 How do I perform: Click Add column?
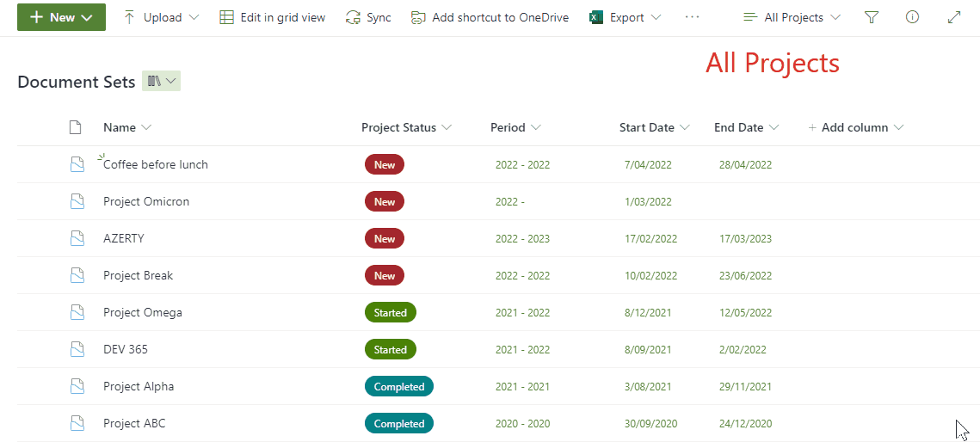point(855,127)
